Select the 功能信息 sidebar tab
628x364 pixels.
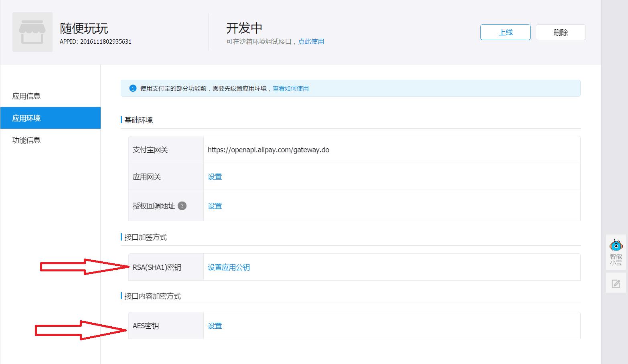pyautogui.click(x=50, y=140)
